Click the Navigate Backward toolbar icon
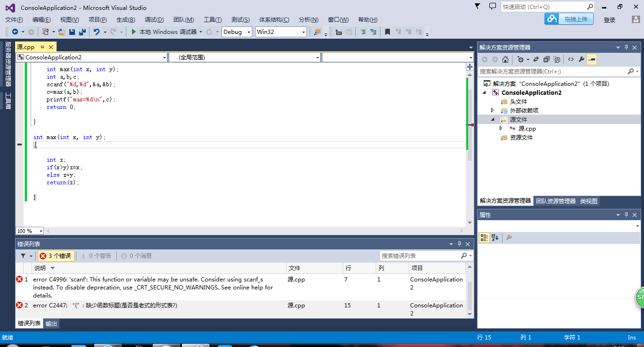 pos(15,32)
